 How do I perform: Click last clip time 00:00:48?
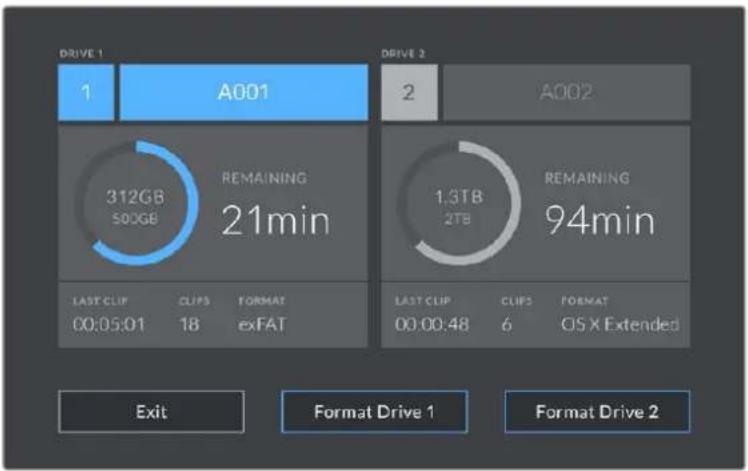pyautogui.click(x=432, y=324)
